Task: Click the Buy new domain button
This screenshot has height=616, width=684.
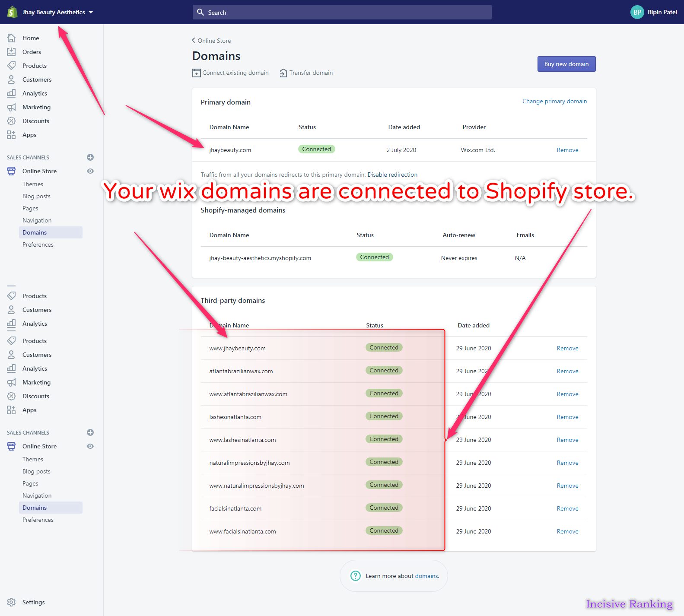Action: [x=566, y=64]
